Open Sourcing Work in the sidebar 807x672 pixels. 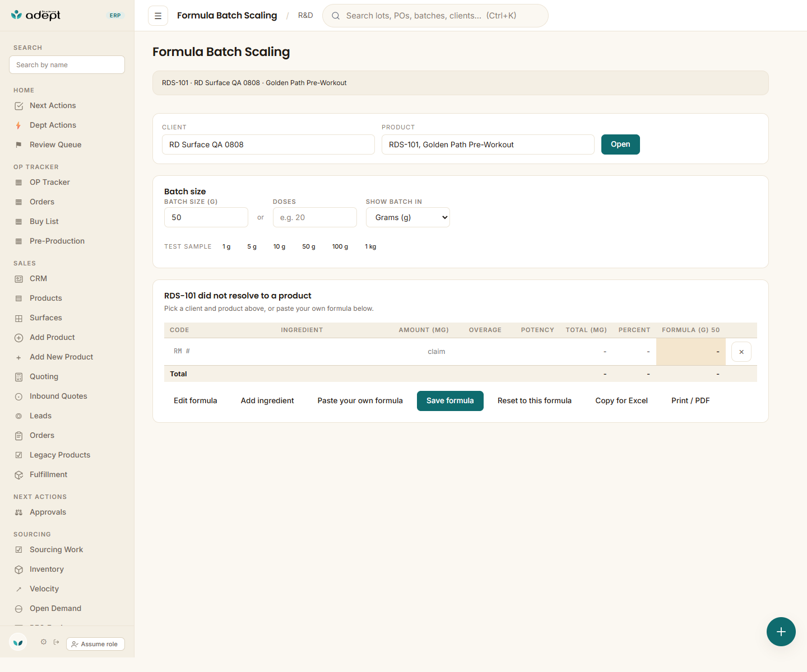56,550
